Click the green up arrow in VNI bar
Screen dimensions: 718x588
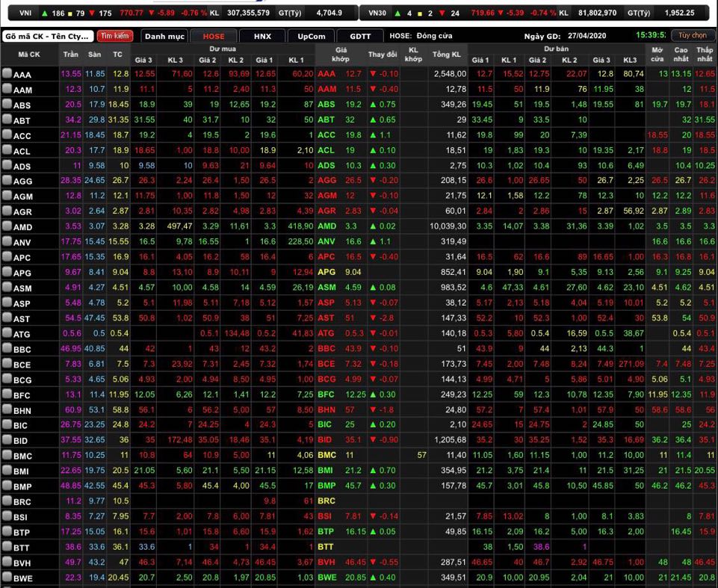(45, 13)
